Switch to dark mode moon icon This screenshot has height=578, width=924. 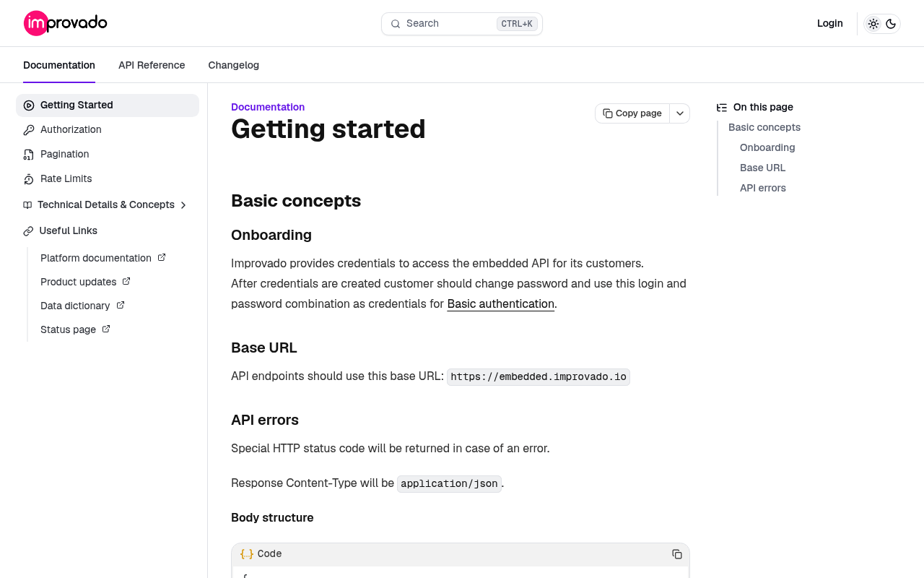pos(891,24)
